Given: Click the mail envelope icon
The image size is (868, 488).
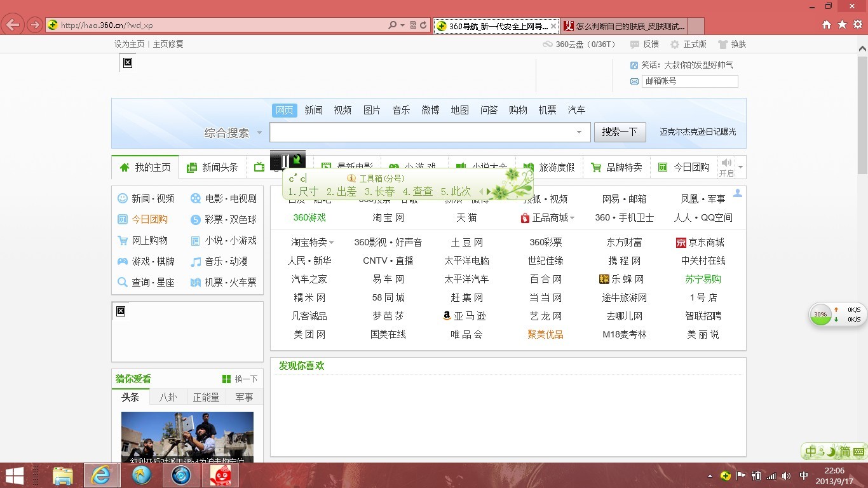Looking at the screenshot, I should [x=634, y=81].
